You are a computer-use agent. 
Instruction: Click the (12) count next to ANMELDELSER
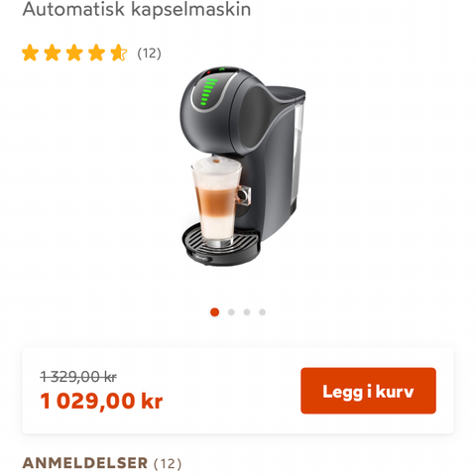coord(168,463)
